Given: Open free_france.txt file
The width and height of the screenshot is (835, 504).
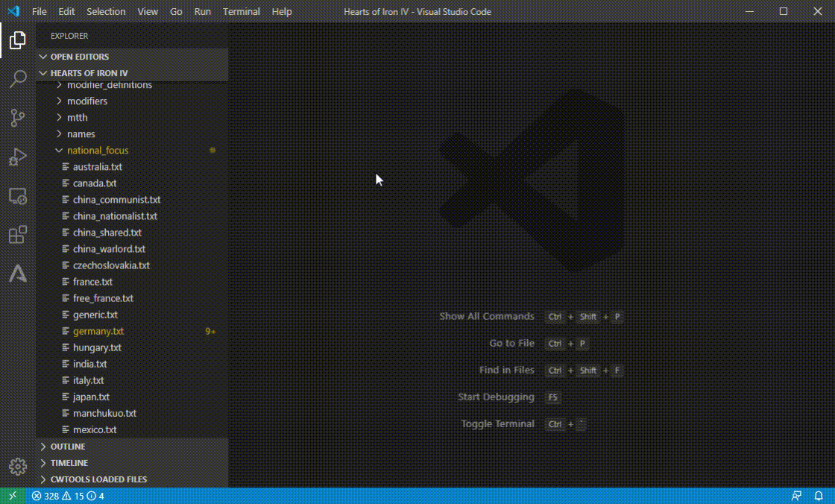Looking at the screenshot, I should (132, 298).
